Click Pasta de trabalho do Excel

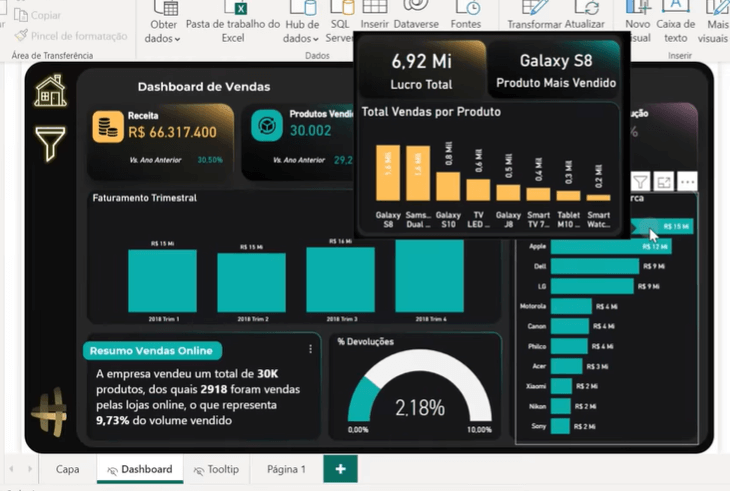click(233, 23)
